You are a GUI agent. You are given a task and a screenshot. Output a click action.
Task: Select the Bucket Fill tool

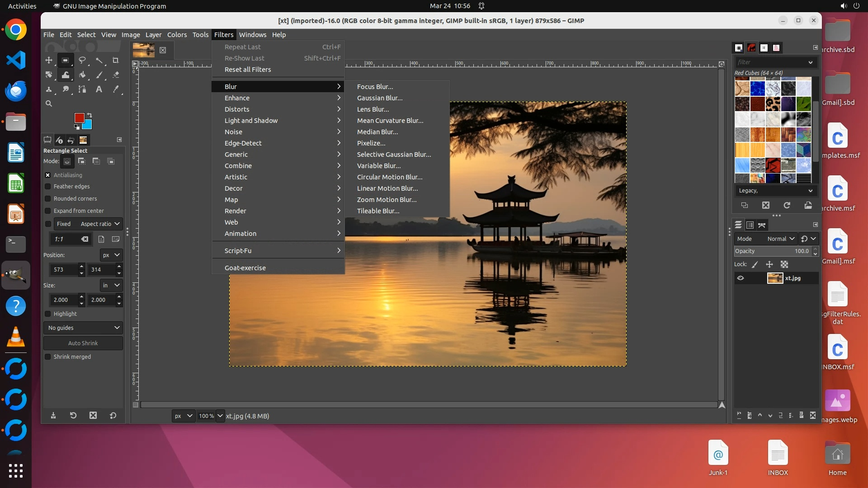(82, 75)
